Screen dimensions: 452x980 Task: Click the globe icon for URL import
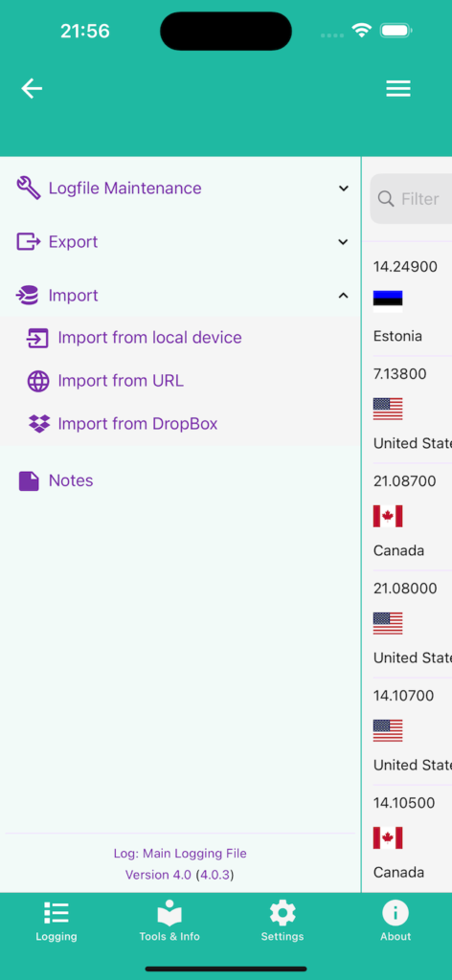pyautogui.click(x=38, y=381)
